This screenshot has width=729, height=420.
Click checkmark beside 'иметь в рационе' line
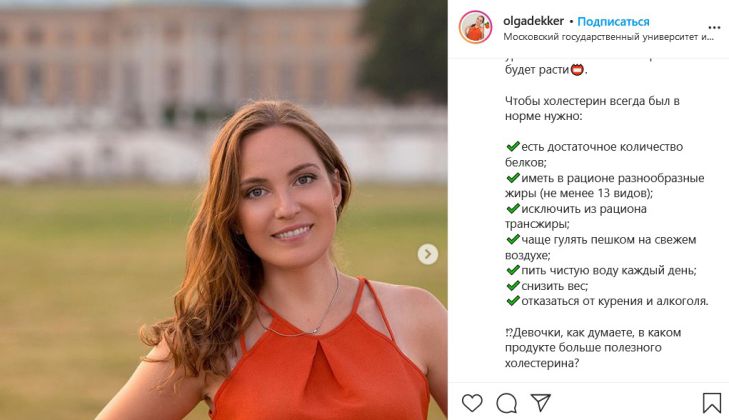[x=513, y=178]
